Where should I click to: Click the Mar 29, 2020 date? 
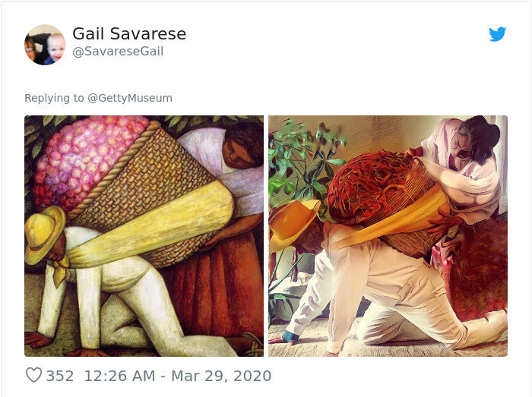[x=221, y=376]
